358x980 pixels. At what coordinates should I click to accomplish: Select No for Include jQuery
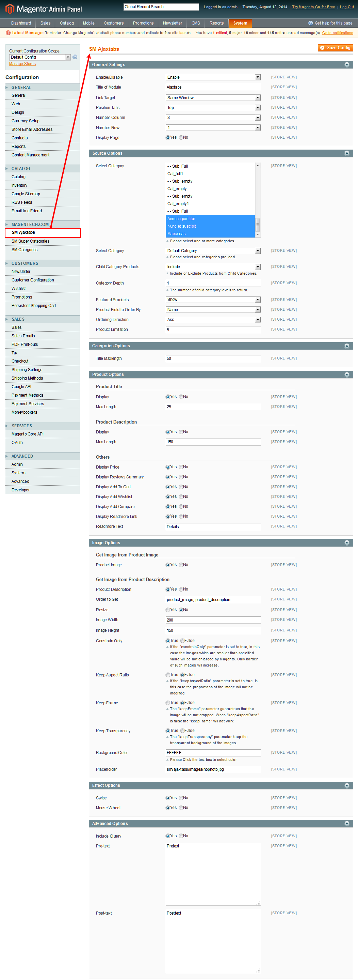pyautogui.click(x=181, y=836)
